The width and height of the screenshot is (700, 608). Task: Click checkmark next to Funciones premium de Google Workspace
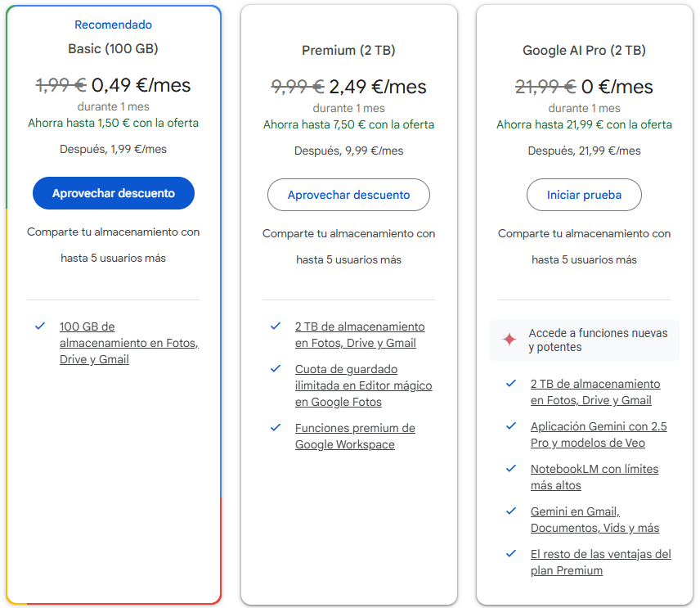(276, 427)
